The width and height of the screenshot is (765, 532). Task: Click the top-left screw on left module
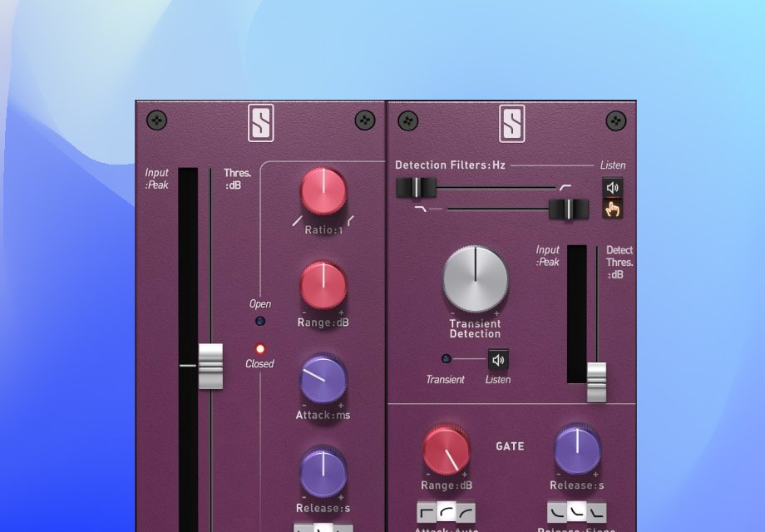click(x=156, y=120)
